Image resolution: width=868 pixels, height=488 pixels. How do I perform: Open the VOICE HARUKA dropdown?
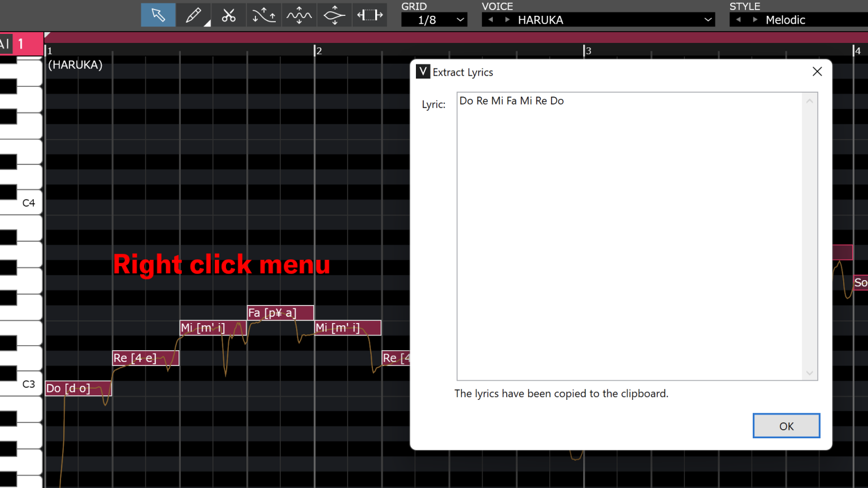point(708,20)
